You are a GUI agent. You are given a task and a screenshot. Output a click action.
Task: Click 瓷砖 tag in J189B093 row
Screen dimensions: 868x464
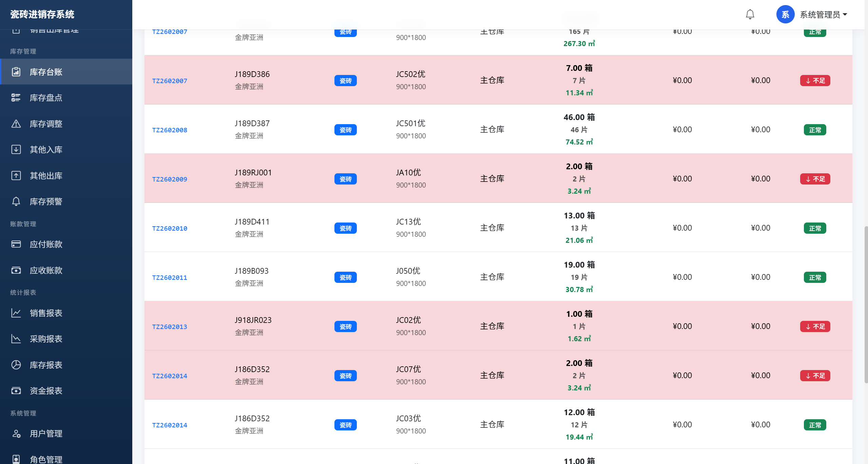click(x=345, y=277)
